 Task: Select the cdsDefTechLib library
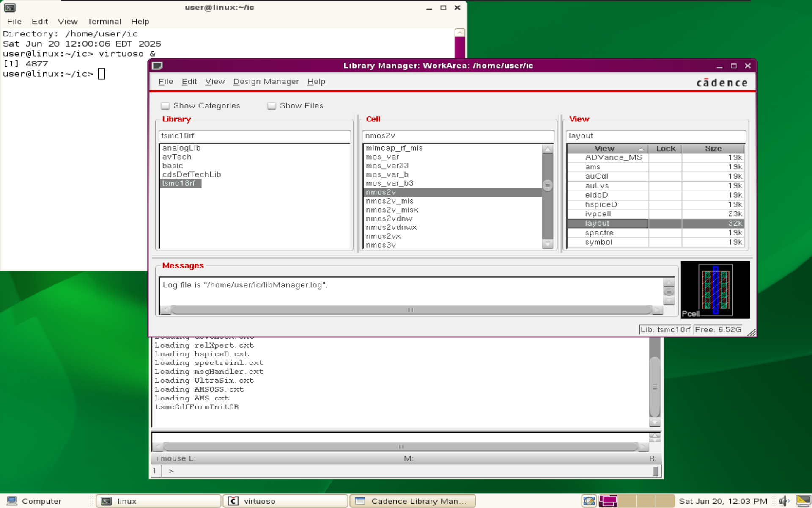point(192,175)
